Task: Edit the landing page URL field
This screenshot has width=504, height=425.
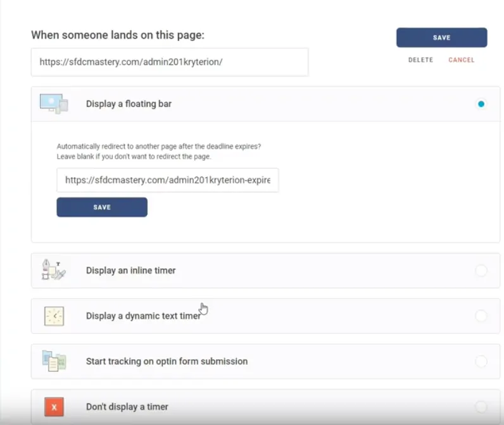Action: coord(170,62)
